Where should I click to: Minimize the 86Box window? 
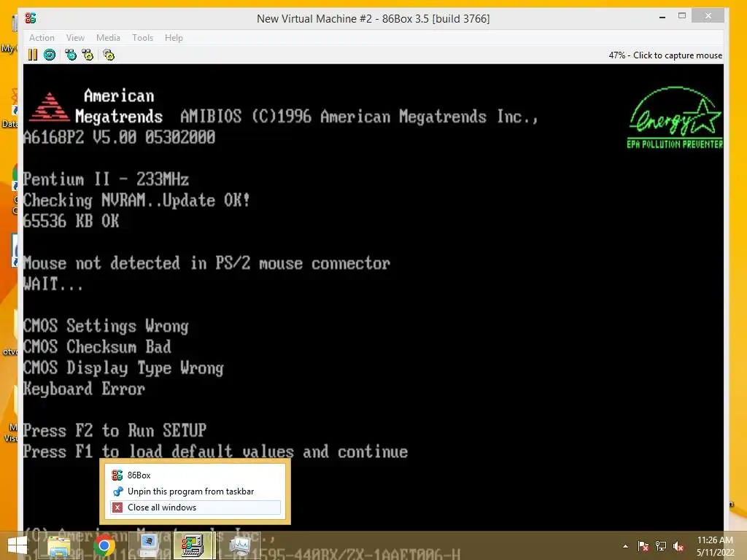click(662, 17)
